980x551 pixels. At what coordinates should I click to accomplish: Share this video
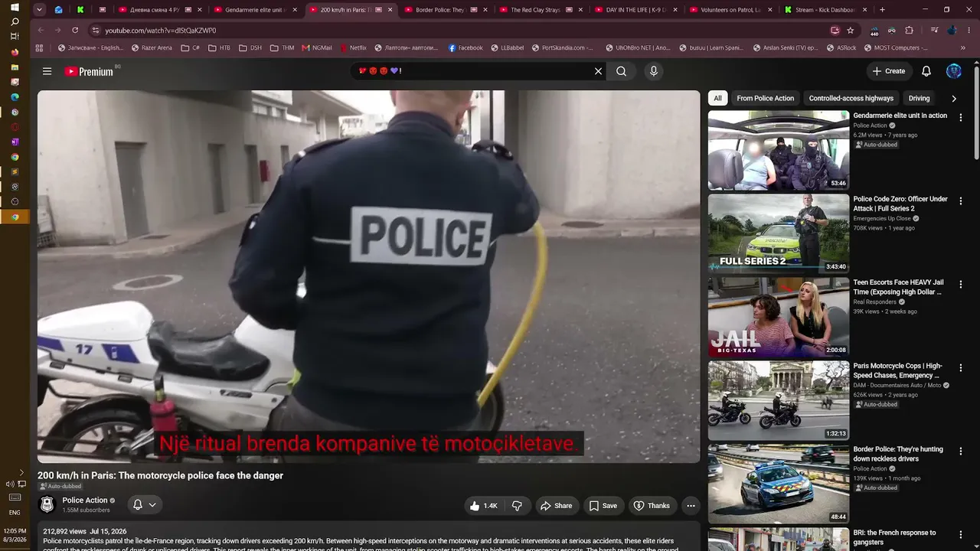556,506
